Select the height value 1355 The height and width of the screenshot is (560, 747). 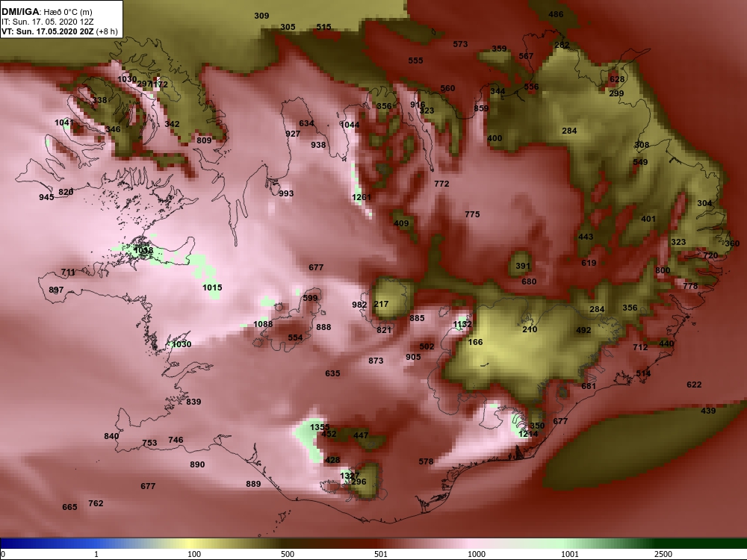(320, 427)
